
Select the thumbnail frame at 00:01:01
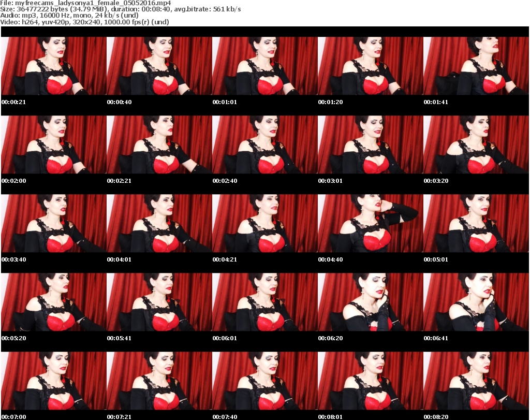pyautogui.click(x=264, y=66)
